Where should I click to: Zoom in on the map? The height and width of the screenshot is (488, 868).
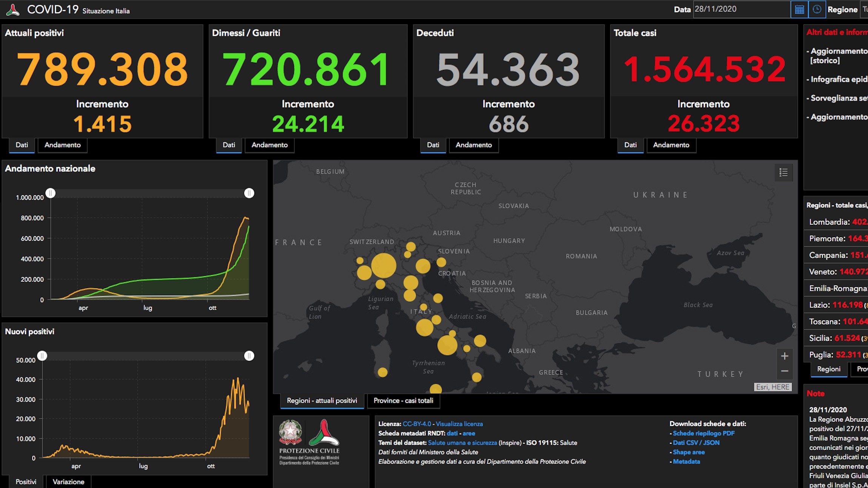tap(785, 356)
